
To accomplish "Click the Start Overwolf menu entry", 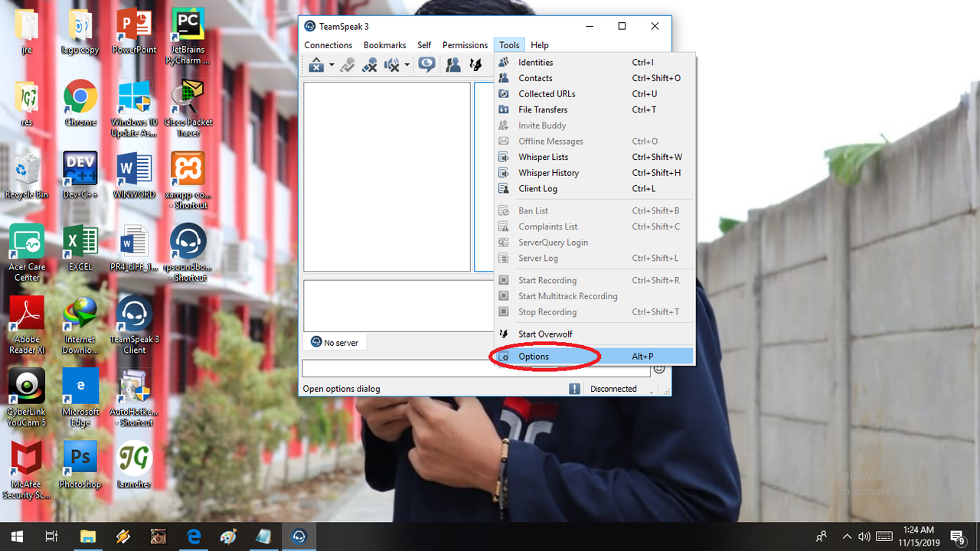I will click(594, 334).
